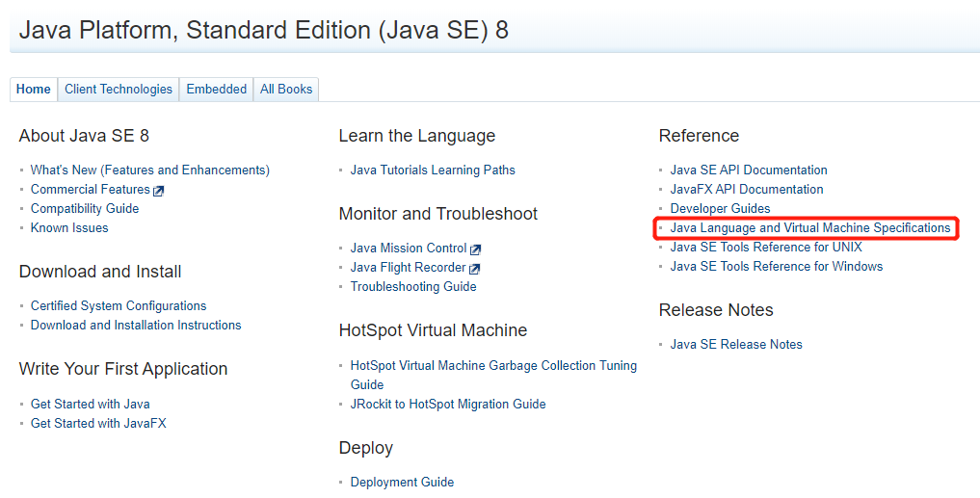980x498 pixels.
Task: Switch to the Client Technologies tab
Action: pos(119,90)
